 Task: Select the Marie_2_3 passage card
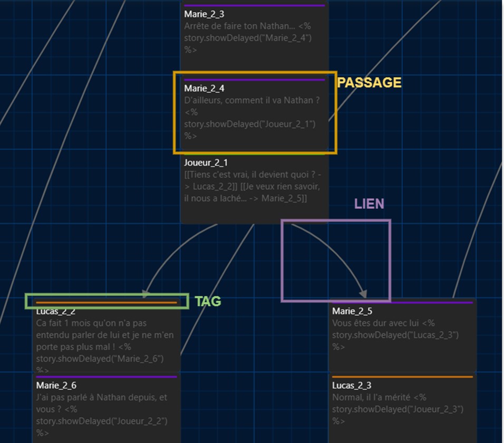tap(255, 38)
